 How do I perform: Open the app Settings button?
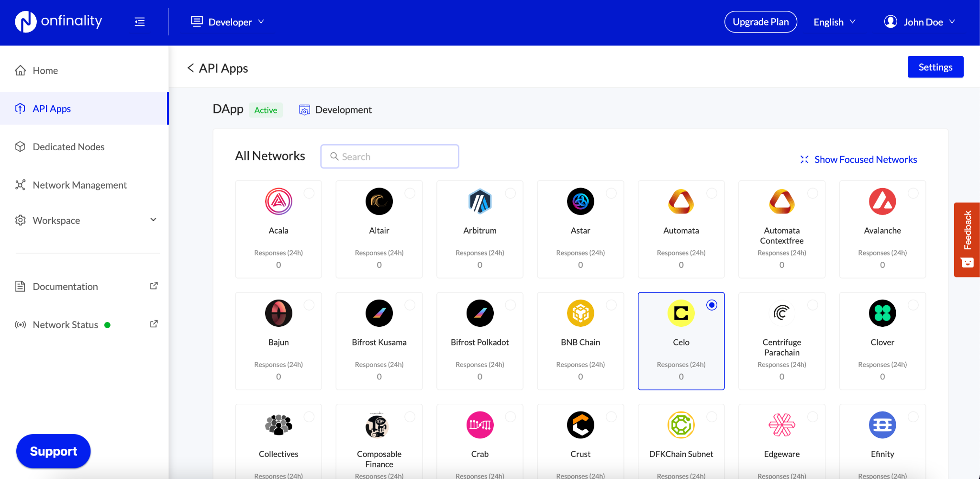click(x=935, y=67)
